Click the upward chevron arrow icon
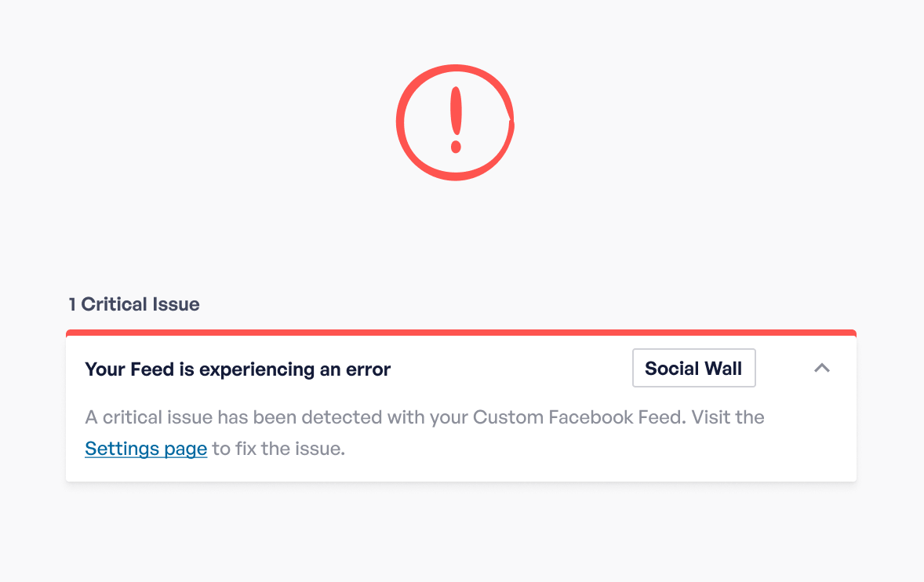Image resolution: width=924 pixels, height=582 pixels. tap(821, 368)
